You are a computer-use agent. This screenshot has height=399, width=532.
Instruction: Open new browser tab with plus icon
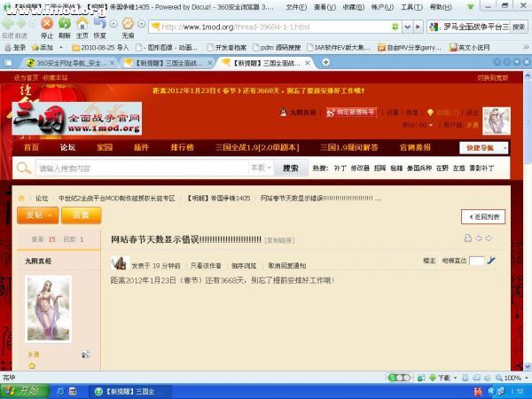pos(325,63)
